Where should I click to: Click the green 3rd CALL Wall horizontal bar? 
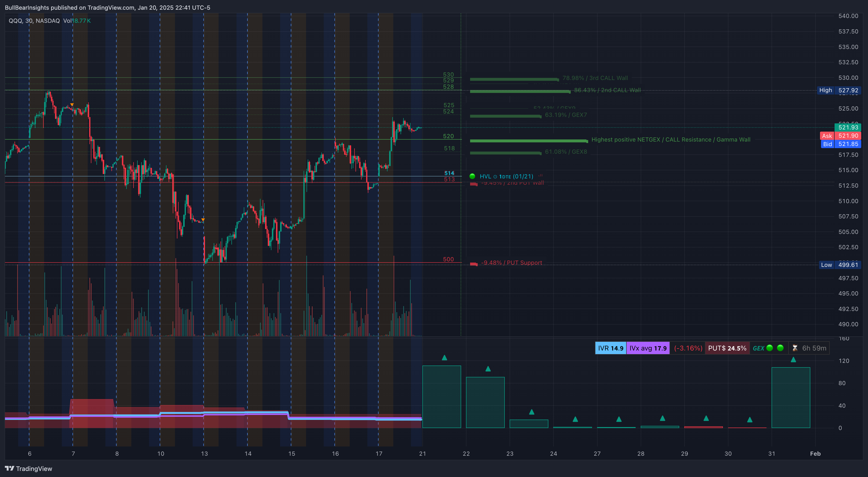click(x=514, y=79)
